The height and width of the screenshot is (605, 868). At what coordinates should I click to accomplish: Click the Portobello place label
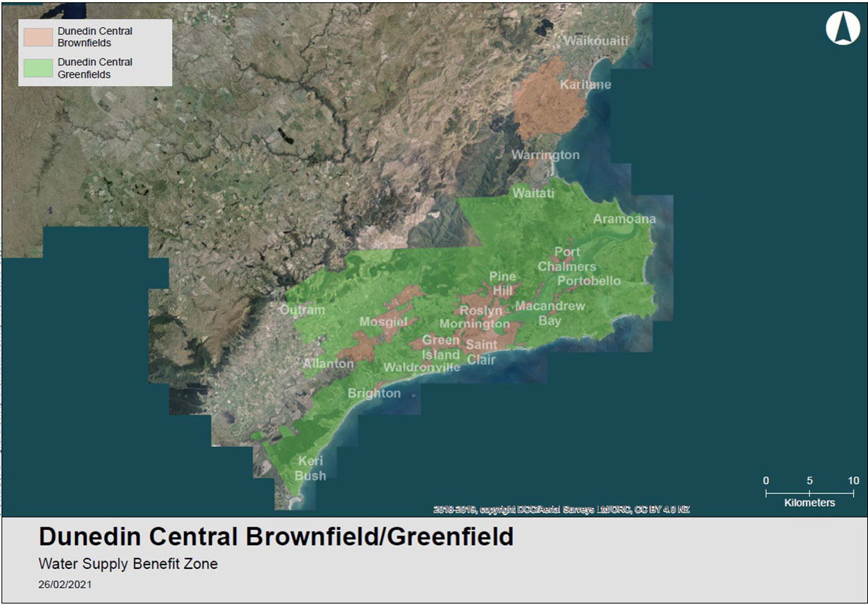[x=588, y=281]
